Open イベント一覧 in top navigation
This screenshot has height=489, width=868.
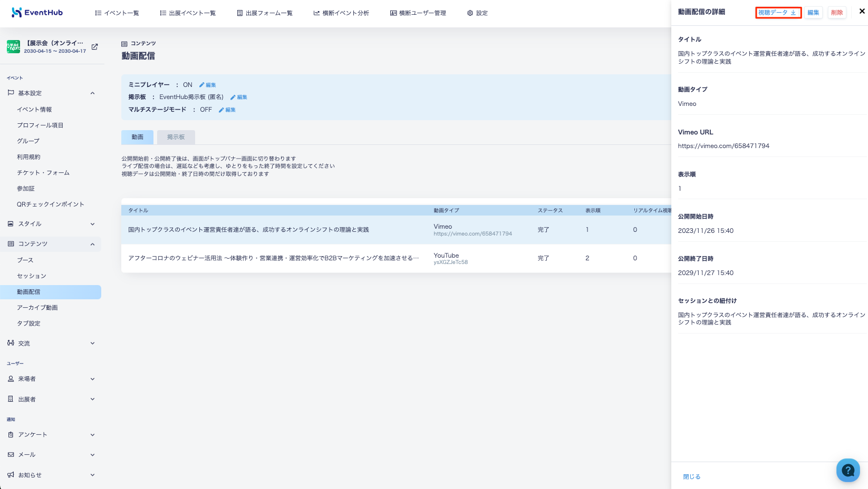click(x=117, y=13)
